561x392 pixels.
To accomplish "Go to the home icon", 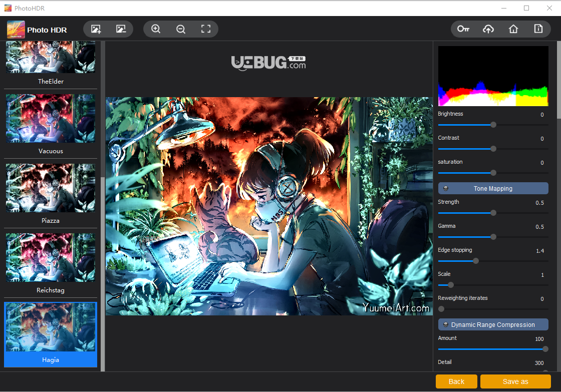I will tap(513, 29).
